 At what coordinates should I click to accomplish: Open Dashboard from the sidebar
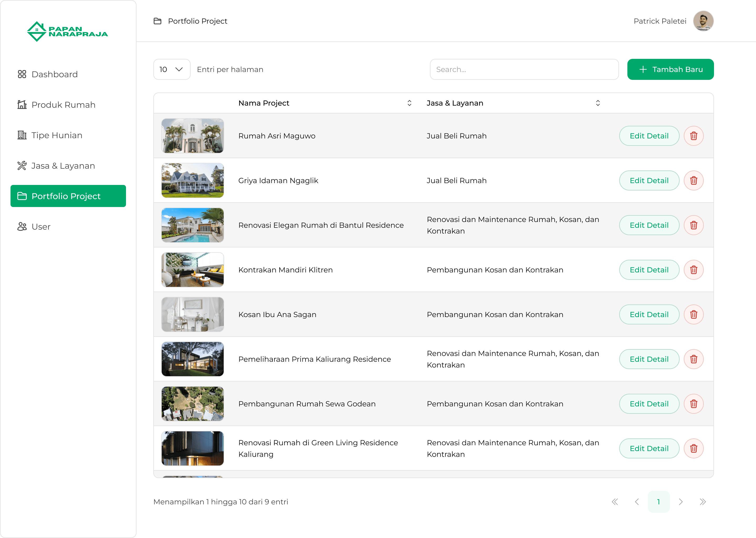(55, 74)
